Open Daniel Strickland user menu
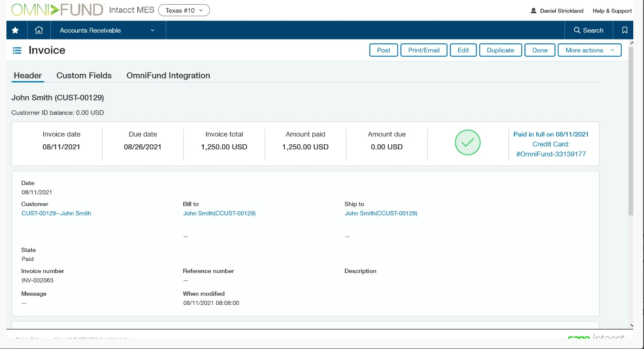Viewport: 644px width, 349px height. click(x=562, y=11)
